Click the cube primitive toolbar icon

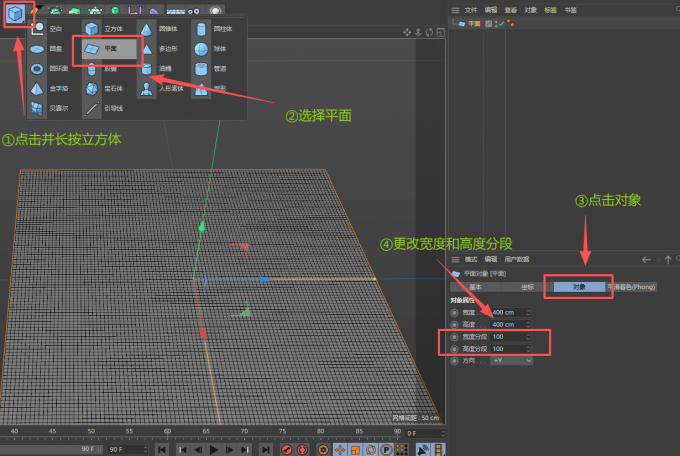tap(17, 15)
